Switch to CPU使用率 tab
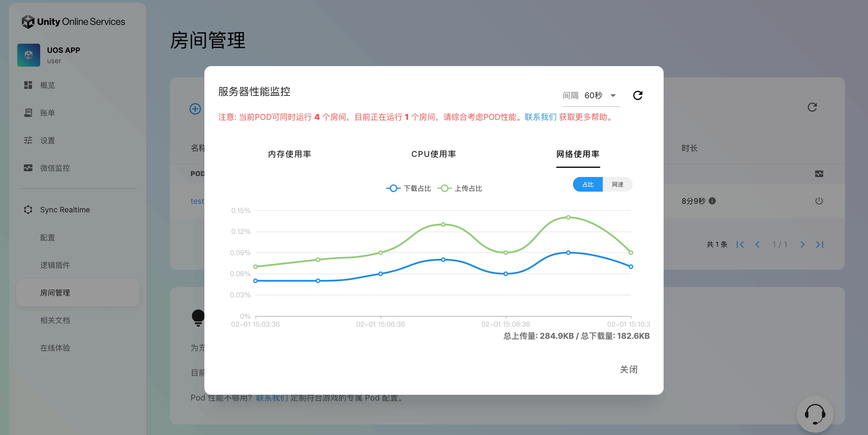Image resolution: width=868 pixels, height=435 pixels. 433,154
